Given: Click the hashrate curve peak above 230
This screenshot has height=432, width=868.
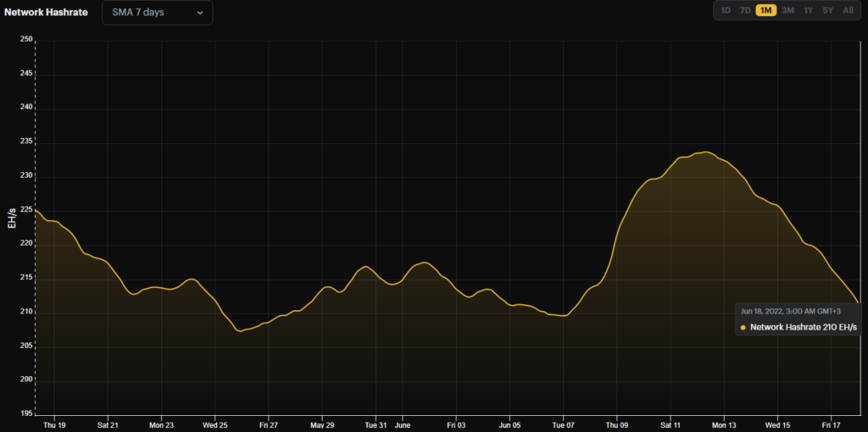Looking at the screenshot, I should [704, 152].
